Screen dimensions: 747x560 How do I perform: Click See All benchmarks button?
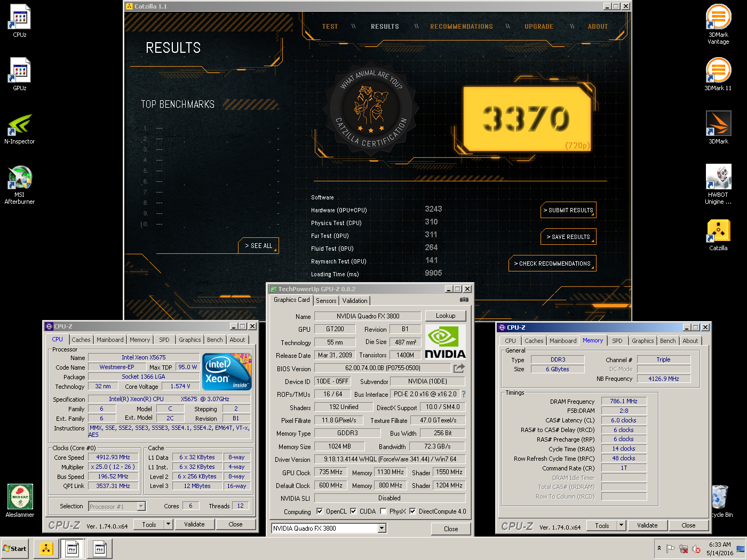(258, 246)
